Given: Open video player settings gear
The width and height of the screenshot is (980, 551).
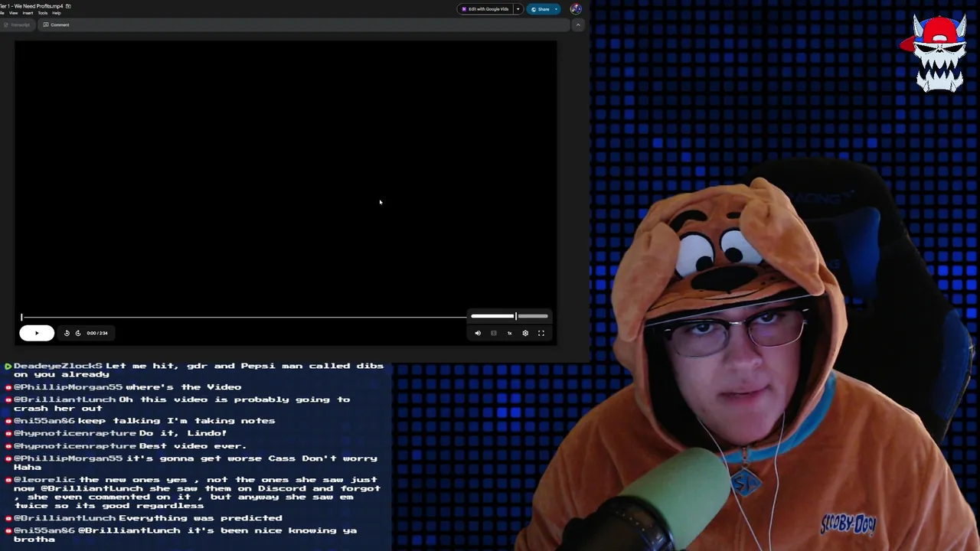Looking at the screenshot, I should tap(525, 333).
